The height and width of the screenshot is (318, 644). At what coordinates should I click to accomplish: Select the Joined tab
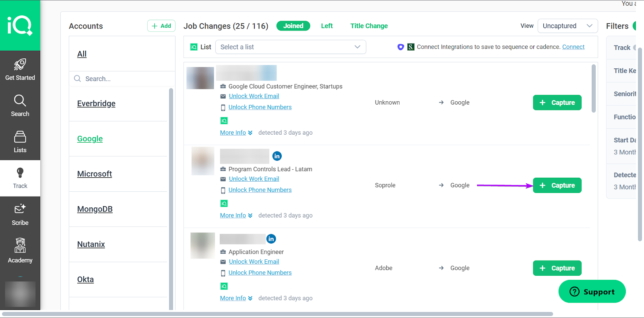[293, 26]
